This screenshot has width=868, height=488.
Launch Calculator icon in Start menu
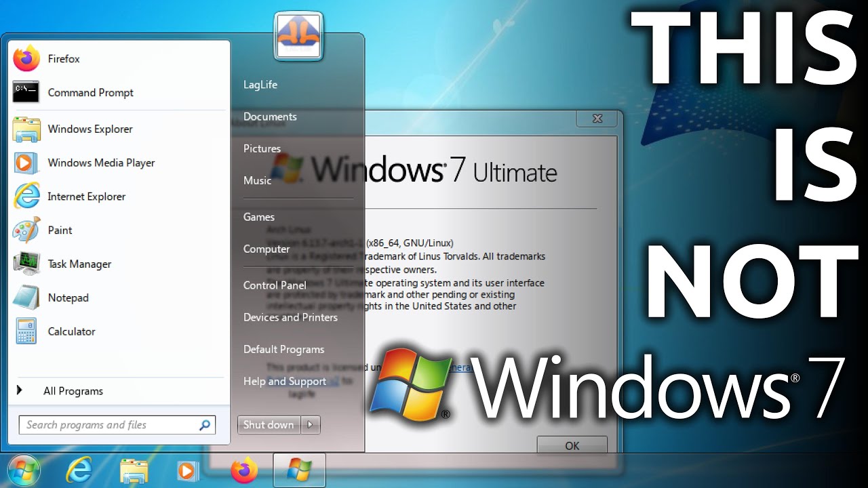click(26, 331)
